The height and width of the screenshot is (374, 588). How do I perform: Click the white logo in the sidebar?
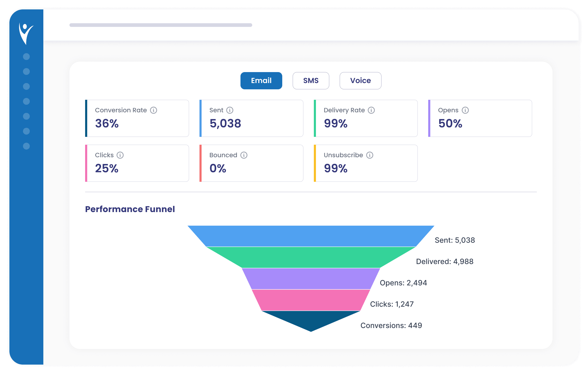coord(26,34)
